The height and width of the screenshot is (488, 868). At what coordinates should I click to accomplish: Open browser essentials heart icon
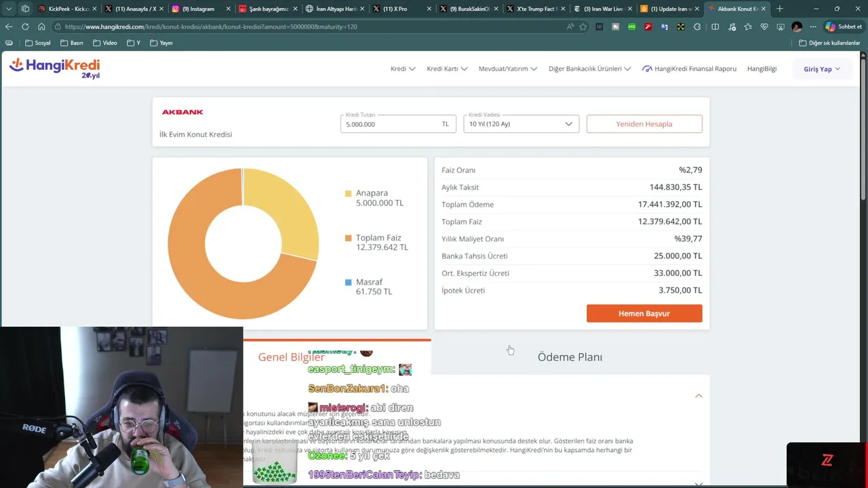764,26
